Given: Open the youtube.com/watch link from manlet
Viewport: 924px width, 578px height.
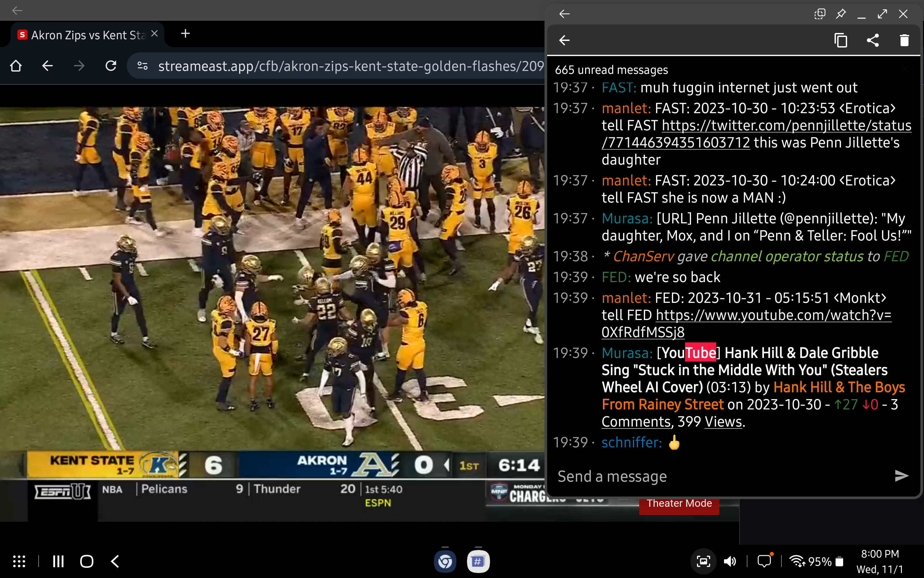Looking at the screenshot, I should pos(746,323).
